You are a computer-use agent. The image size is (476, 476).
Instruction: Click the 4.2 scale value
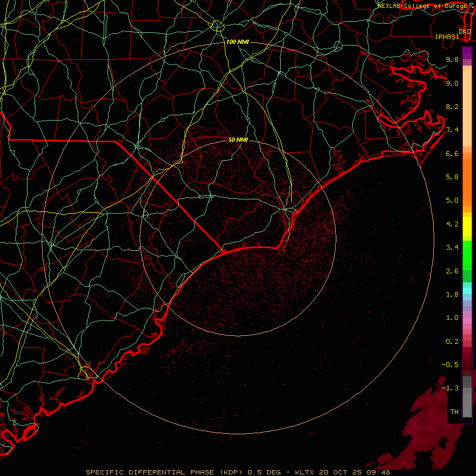click(x=452, y=224)
